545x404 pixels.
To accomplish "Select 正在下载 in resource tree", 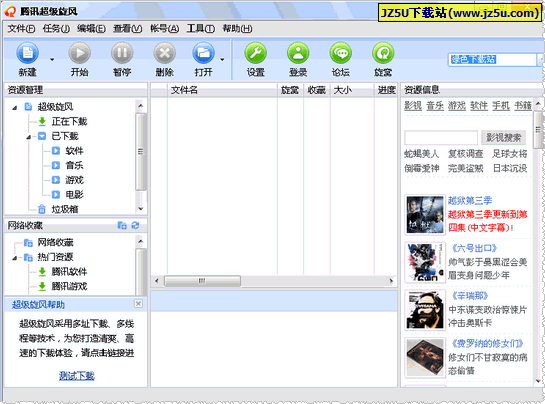I will point(69,121).
